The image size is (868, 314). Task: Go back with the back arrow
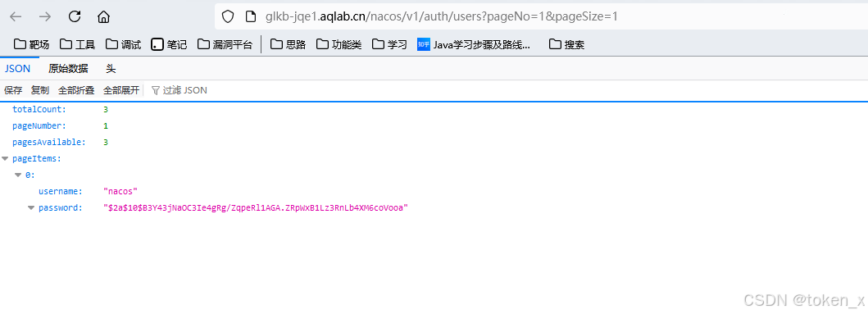(16, 16)
